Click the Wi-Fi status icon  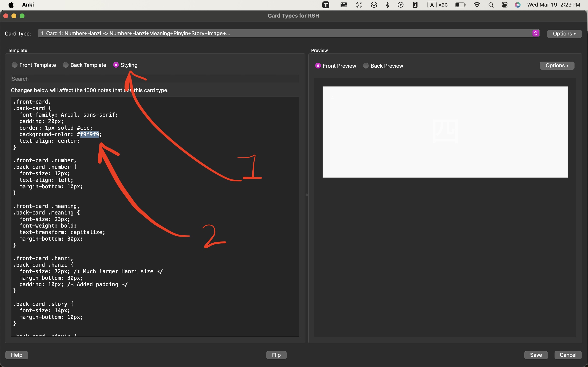(x=477, y=5)
